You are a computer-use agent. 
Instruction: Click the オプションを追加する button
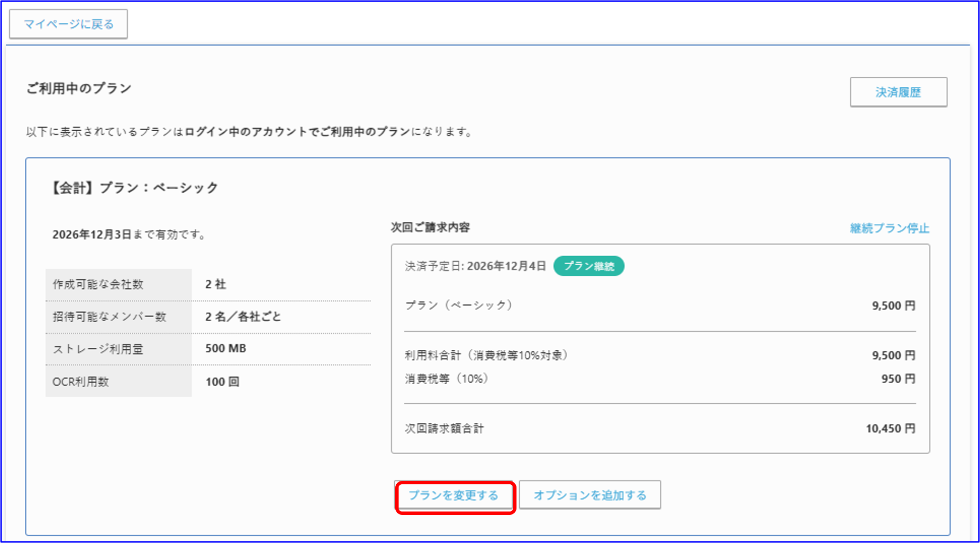[x=590, y=495]
